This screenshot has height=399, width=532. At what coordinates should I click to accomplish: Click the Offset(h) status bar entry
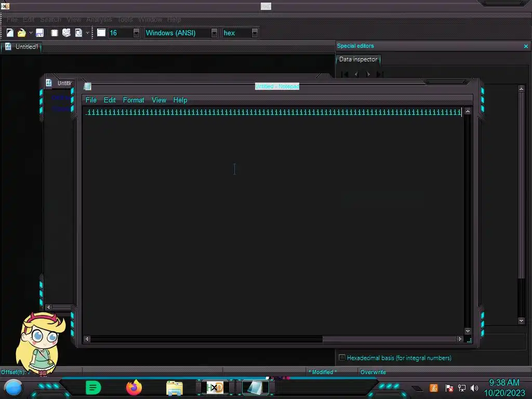click(16, 372)
